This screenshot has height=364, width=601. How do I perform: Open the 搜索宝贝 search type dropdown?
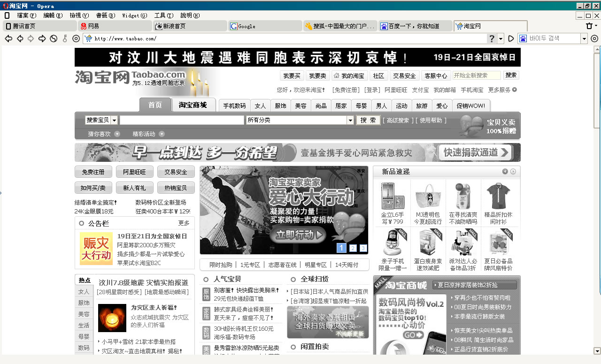[114, 120]
